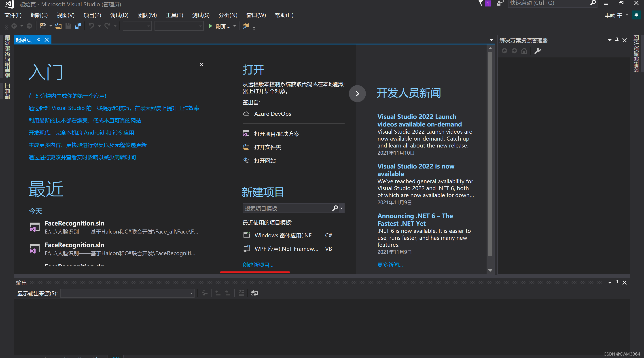Image resolution: width=644 pixels, height=358 pixels.
Task: Click the Redo toolbar icon
Action: click(x=107, y=26)
